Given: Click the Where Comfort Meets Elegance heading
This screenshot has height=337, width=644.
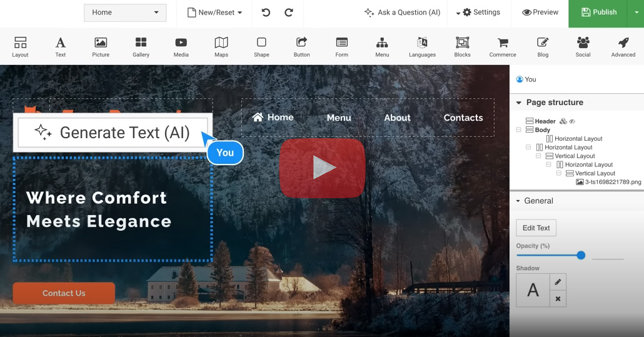Looking at the screenshot, I should [x=99, y=209].
